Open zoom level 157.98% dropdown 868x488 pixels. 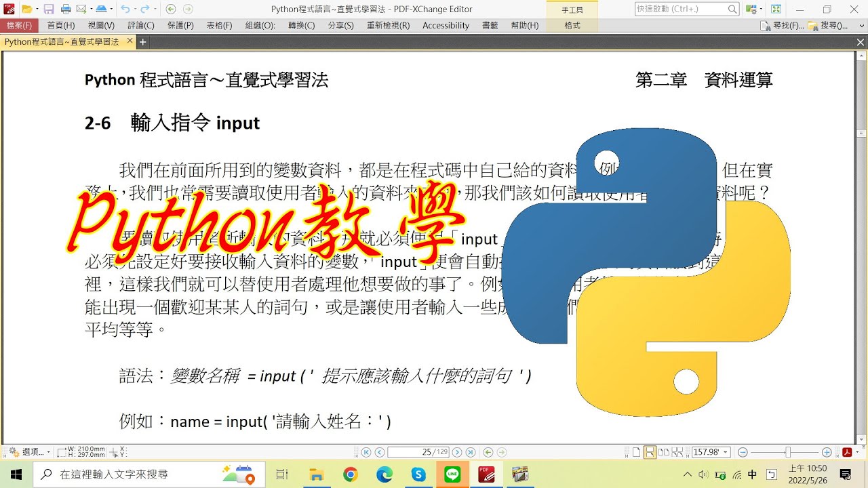726,452
